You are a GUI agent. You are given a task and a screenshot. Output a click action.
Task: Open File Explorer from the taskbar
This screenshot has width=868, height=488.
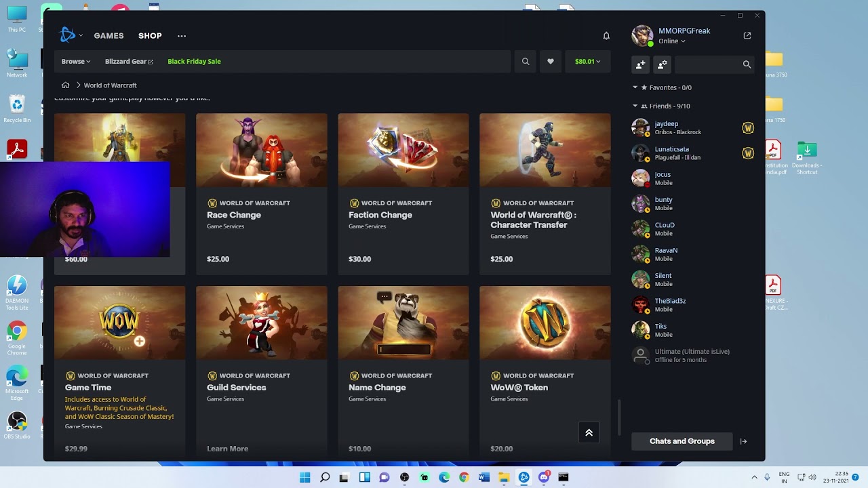point(504,477)
